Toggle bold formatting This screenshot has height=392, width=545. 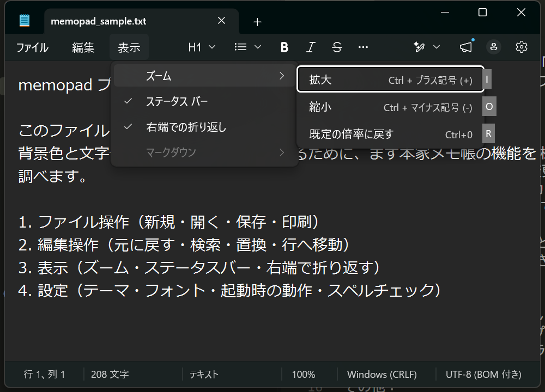284,47
